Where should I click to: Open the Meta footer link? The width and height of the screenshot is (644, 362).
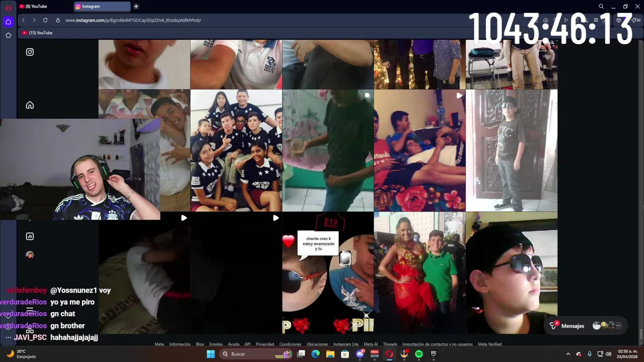coord(159,344)
